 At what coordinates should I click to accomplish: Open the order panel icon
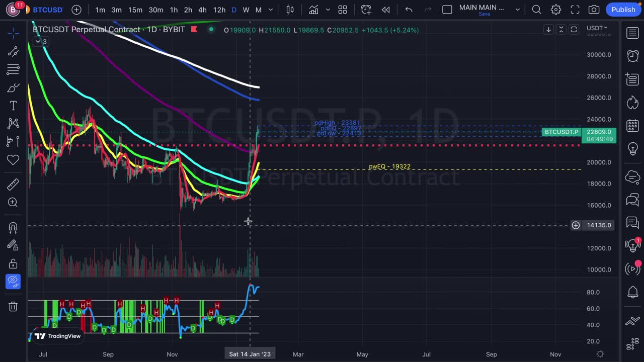coord(633,321)
